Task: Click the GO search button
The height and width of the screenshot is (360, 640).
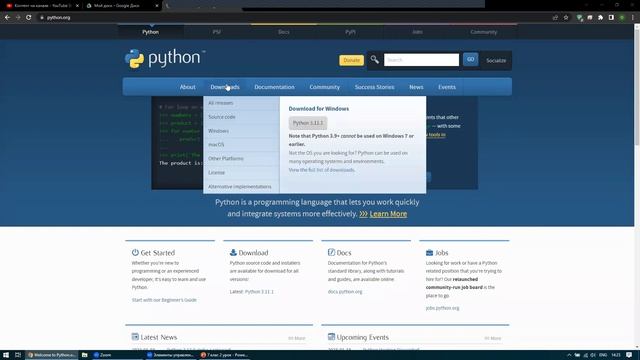Action: coord(471,60)
